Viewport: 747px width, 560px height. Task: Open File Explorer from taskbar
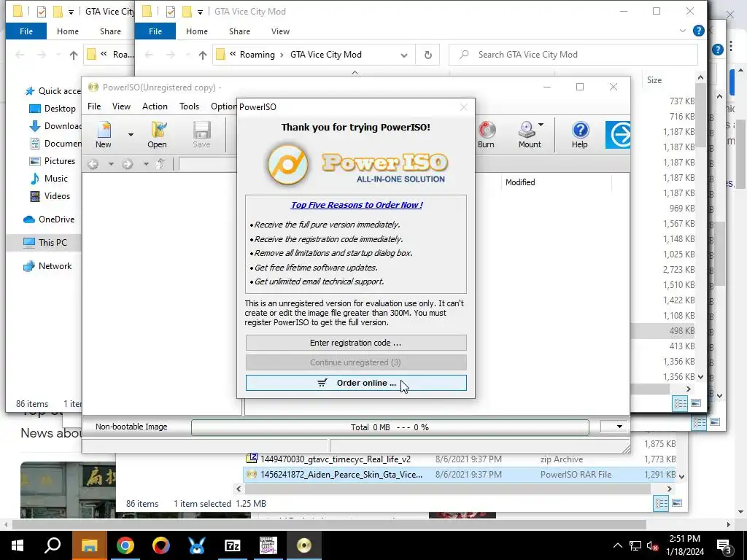click(x=89, y=545)
